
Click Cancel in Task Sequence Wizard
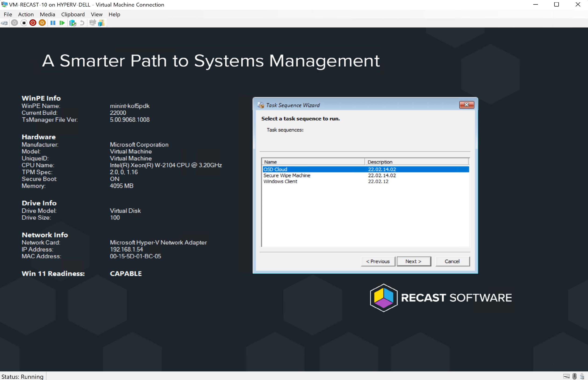pos(452,261)
